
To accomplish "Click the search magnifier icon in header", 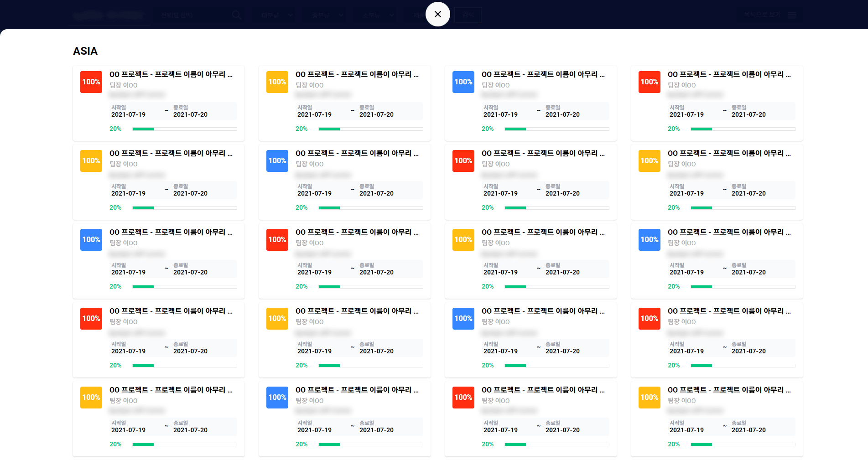I will point(236,15).
